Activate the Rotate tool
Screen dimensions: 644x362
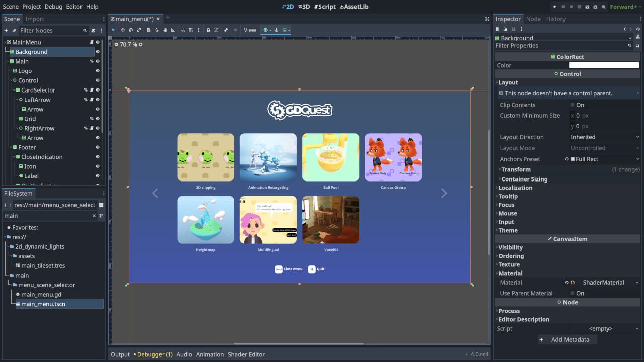131,30
